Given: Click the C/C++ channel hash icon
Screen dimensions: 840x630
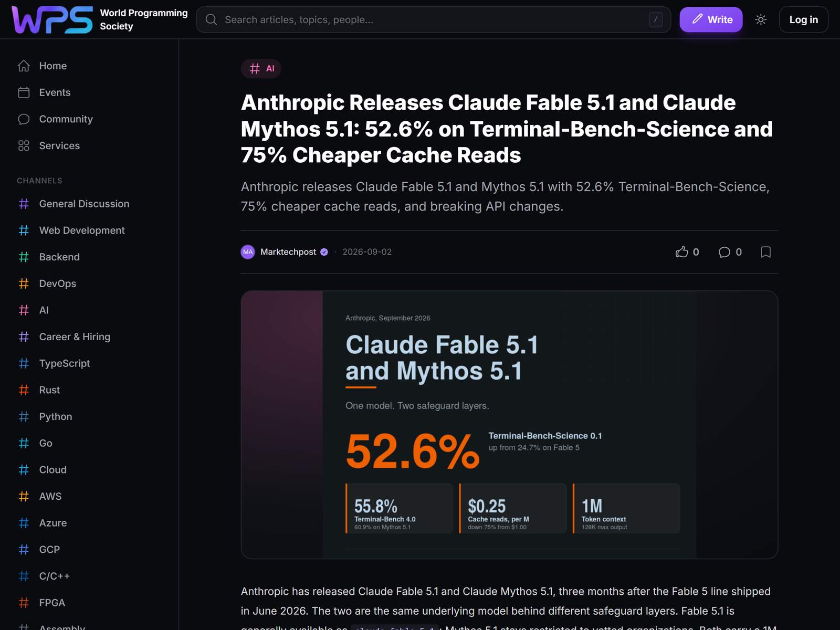Looking at the screenshot, I should 24,576.
